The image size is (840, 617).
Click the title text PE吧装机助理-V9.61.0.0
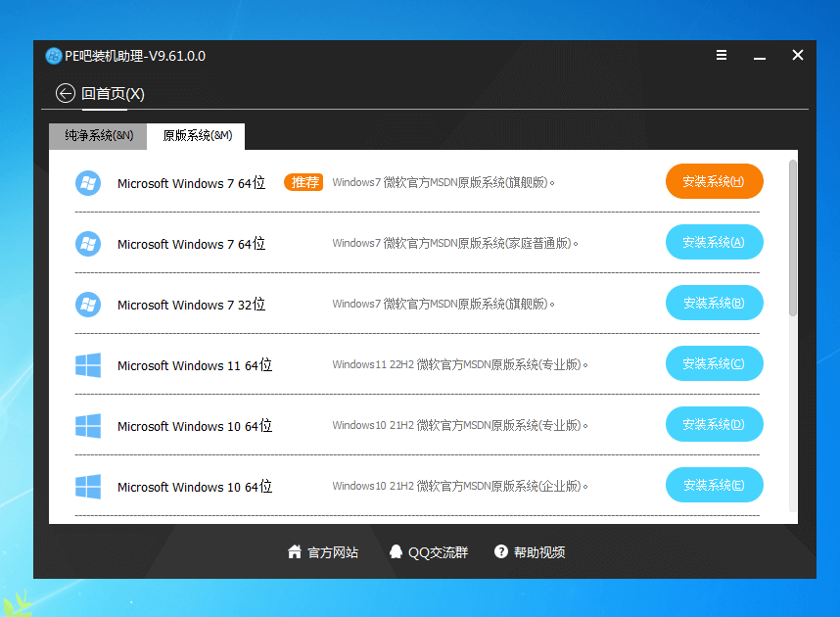tap(135, 56)
